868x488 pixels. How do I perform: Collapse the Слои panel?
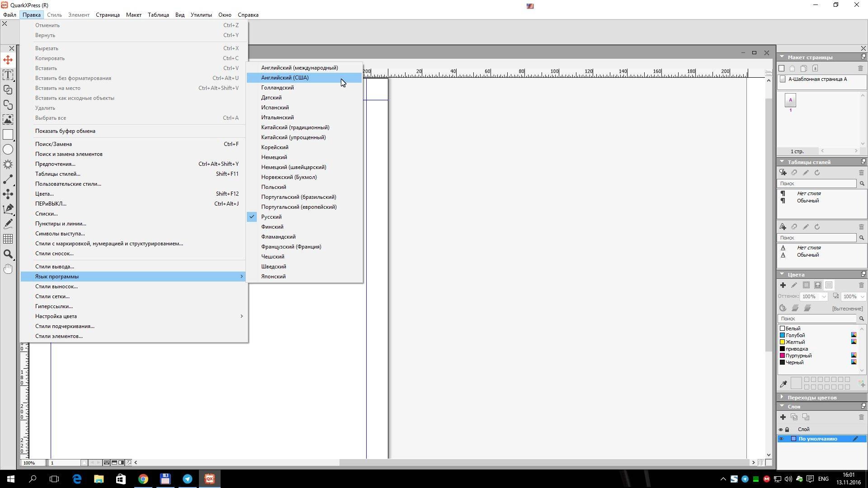click(782, 406)
